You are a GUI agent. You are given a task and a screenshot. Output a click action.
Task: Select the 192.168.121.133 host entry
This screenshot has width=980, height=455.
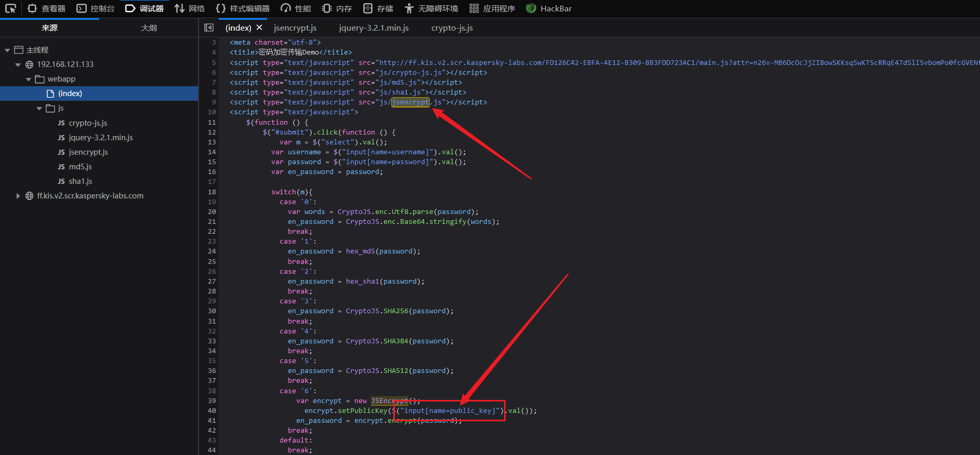65,64
